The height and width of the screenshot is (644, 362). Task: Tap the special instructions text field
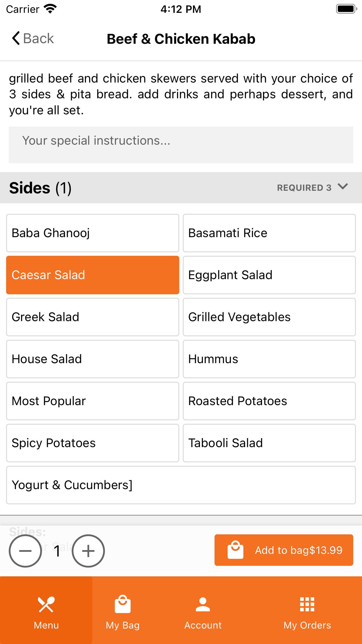(x=181, y=145)
